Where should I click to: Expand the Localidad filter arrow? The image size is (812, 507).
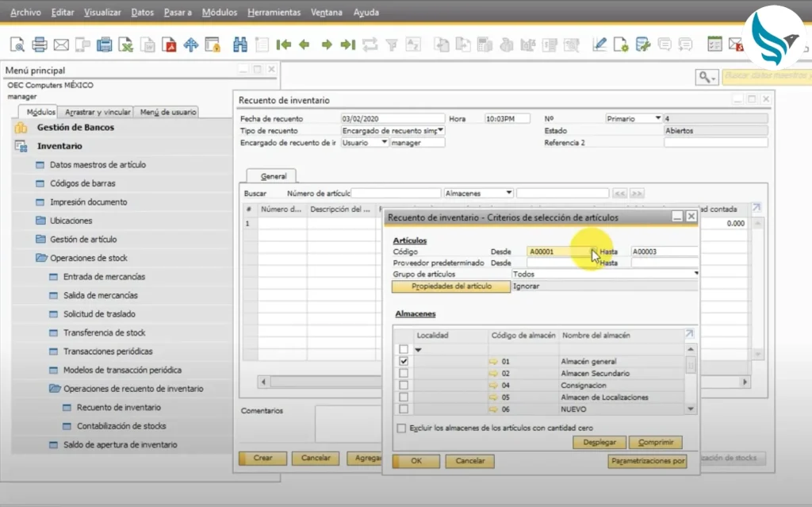[x=419, y=350]
